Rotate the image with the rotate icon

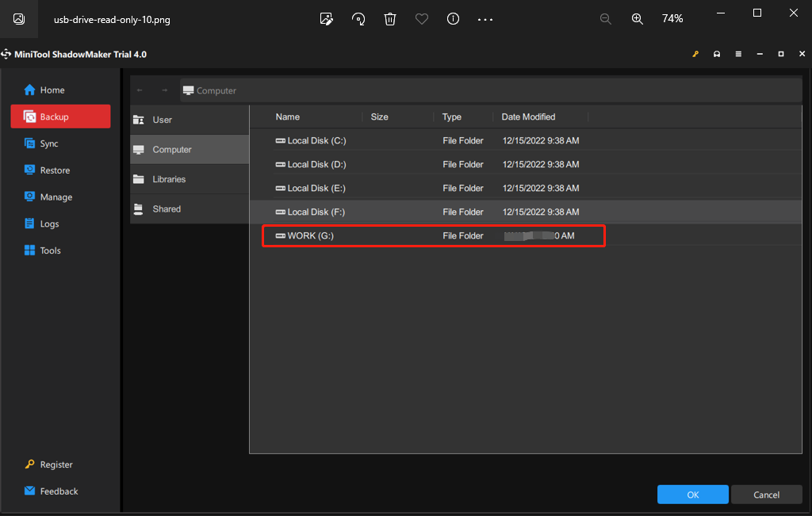pyautogui.click(x=358, y=19)
